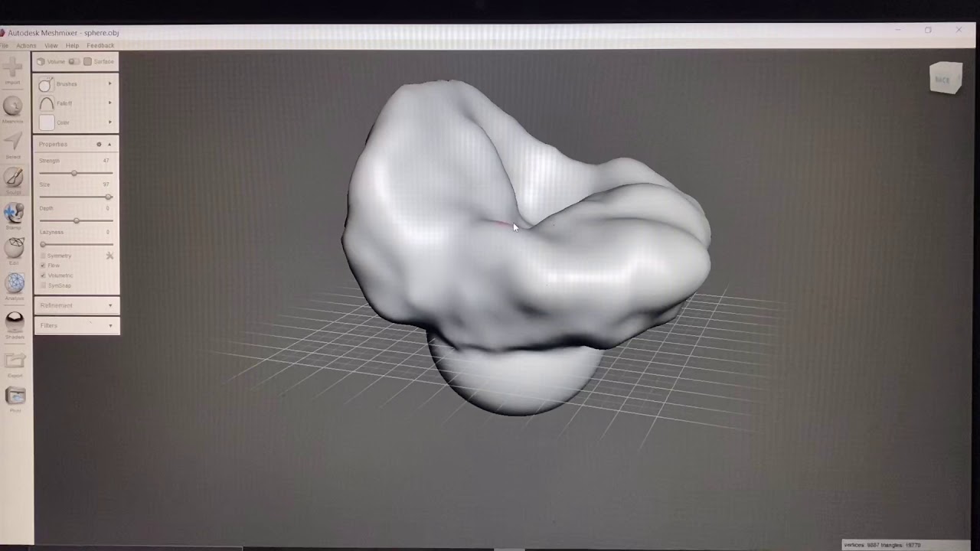980x551 pixels.
Task: Click the Lazyness slider handle
Action: [43, 244]
